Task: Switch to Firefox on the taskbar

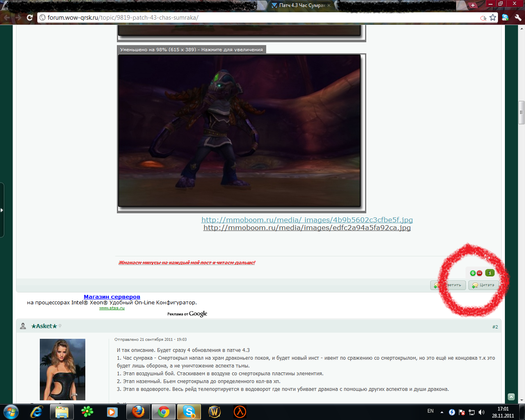Action: [138, 412]
